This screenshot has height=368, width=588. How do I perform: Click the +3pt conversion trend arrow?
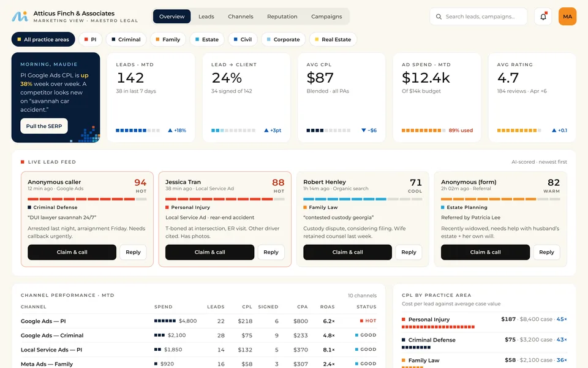[x=266, y=130]
